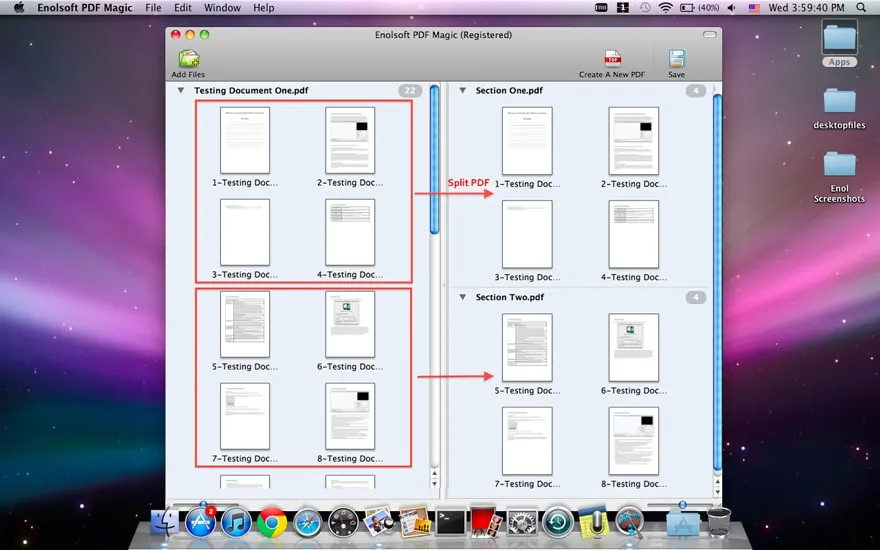The width and height of the screenshot is (880, 550).
Task: Click right panel scroll up arrow
Action: pos(717,482)
